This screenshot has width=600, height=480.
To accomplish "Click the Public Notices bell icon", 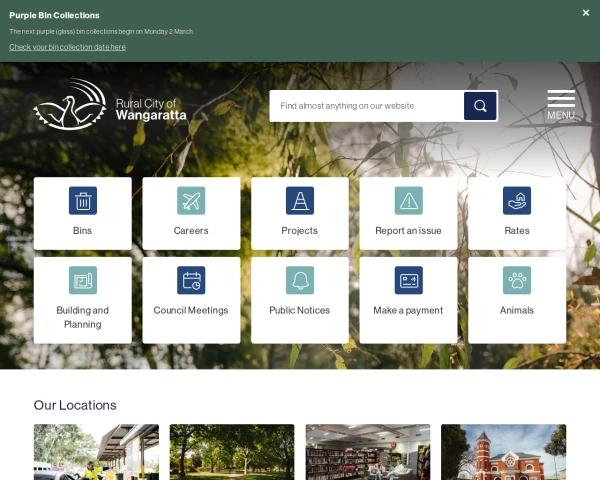I will coord(300,281).
